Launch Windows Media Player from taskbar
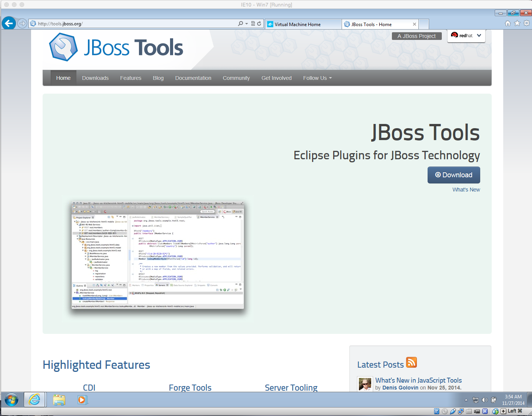Screen dimensions: 532x416 click(x=82, y=400)
